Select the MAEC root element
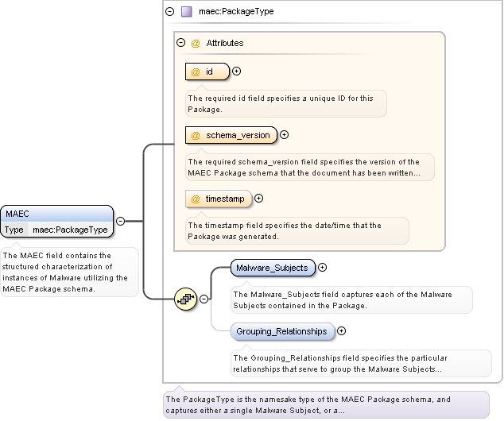The image size is (504, 421). click(x=57, y=214)
